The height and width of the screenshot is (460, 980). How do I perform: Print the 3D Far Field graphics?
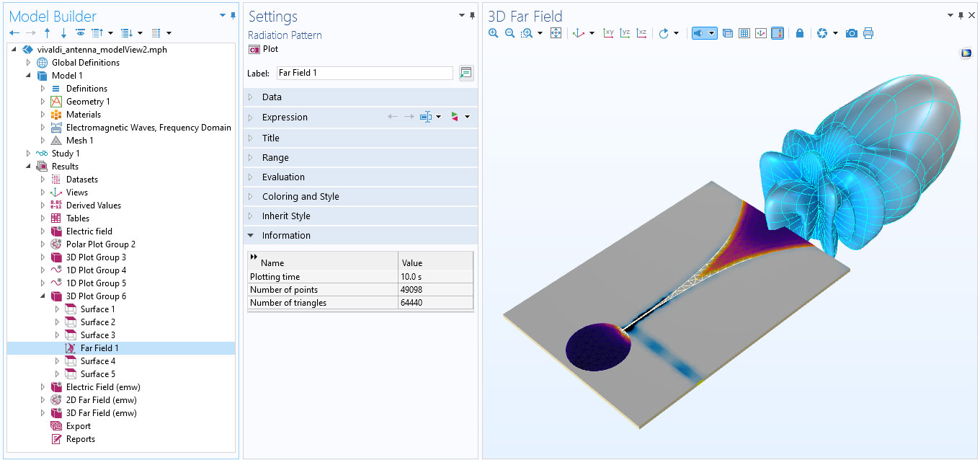(868, 33)
